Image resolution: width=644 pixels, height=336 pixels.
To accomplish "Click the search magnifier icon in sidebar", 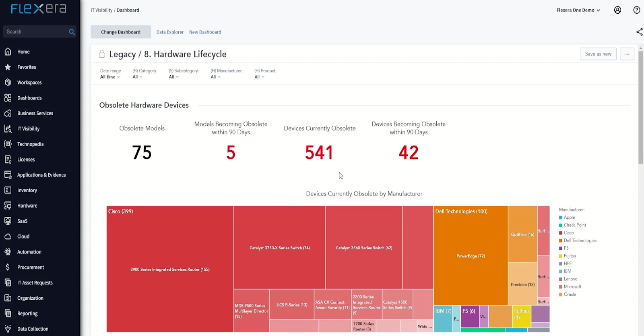I will point(72,32).
